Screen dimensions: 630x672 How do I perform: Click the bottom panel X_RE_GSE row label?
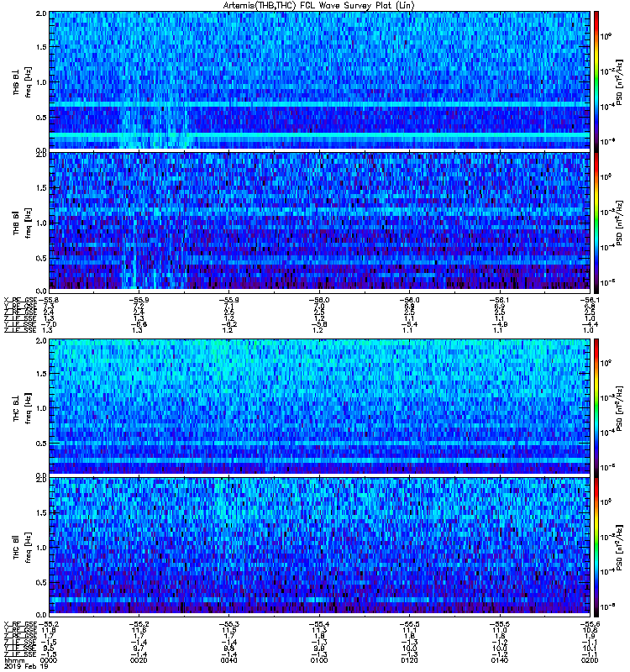point(18,622)
